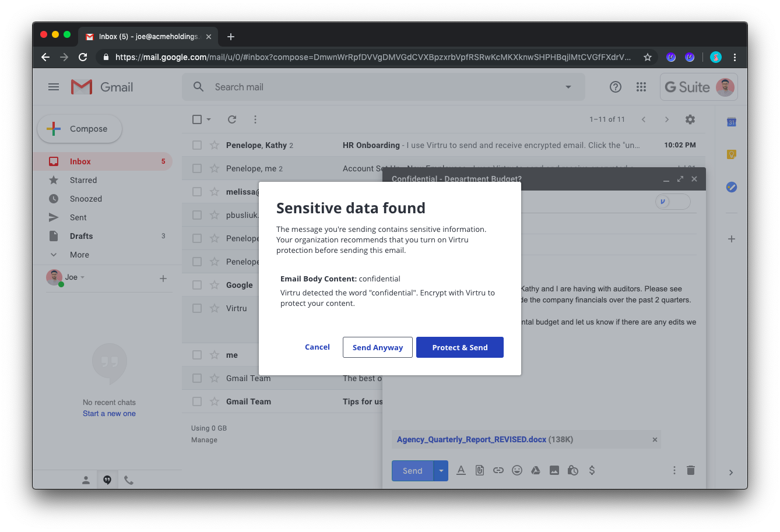
Task: Toggle the Virtru protection switch
Action: point(672,202)
